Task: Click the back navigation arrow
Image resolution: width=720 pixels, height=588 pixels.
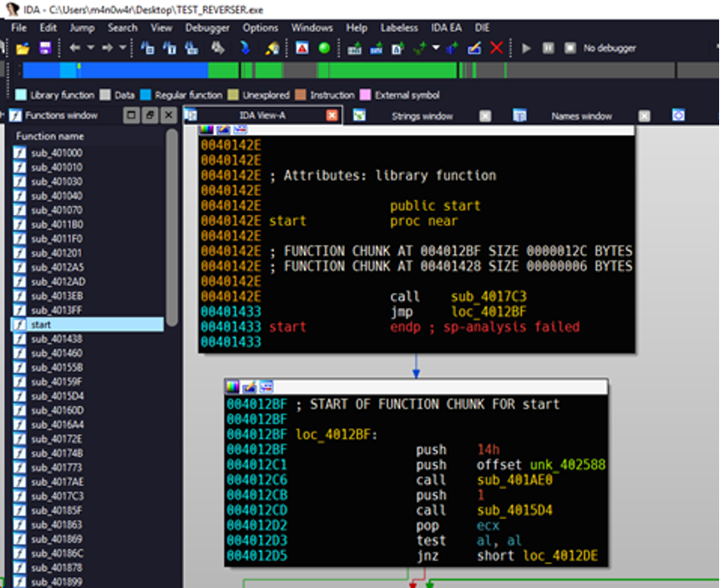Action: (75, 48)
